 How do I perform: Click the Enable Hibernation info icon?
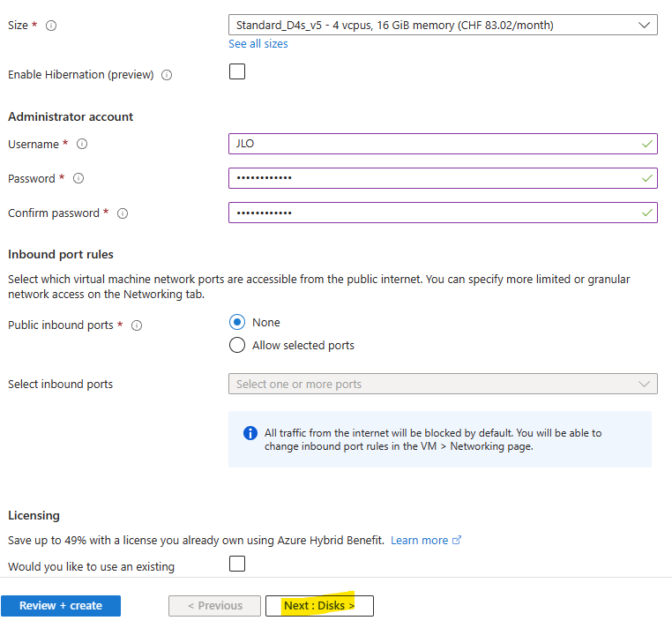[x=167, y=75]
